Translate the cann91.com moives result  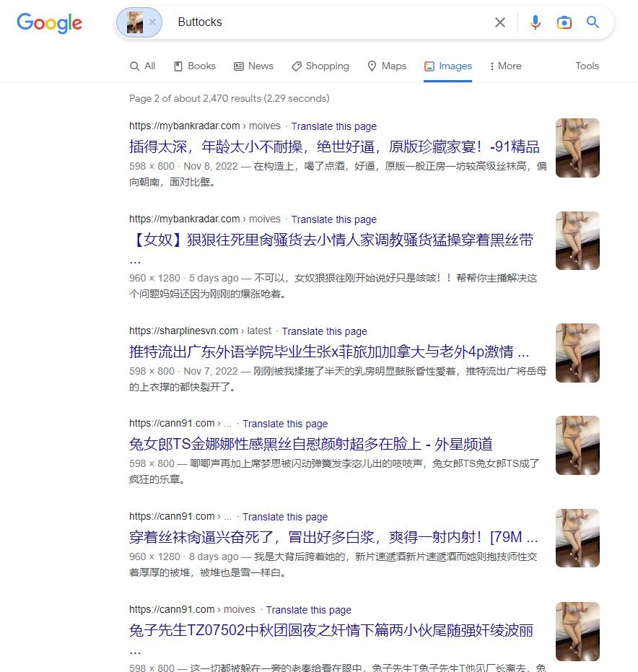(308, 610)
